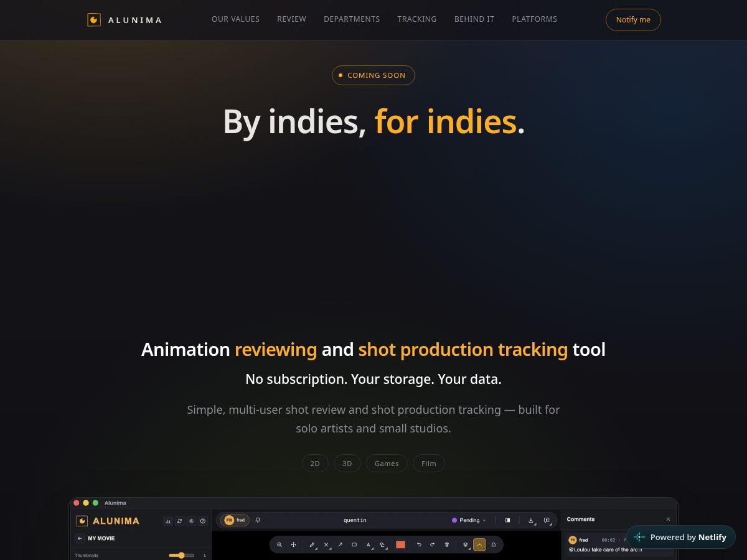Close the Comments panel

point(669,519)
